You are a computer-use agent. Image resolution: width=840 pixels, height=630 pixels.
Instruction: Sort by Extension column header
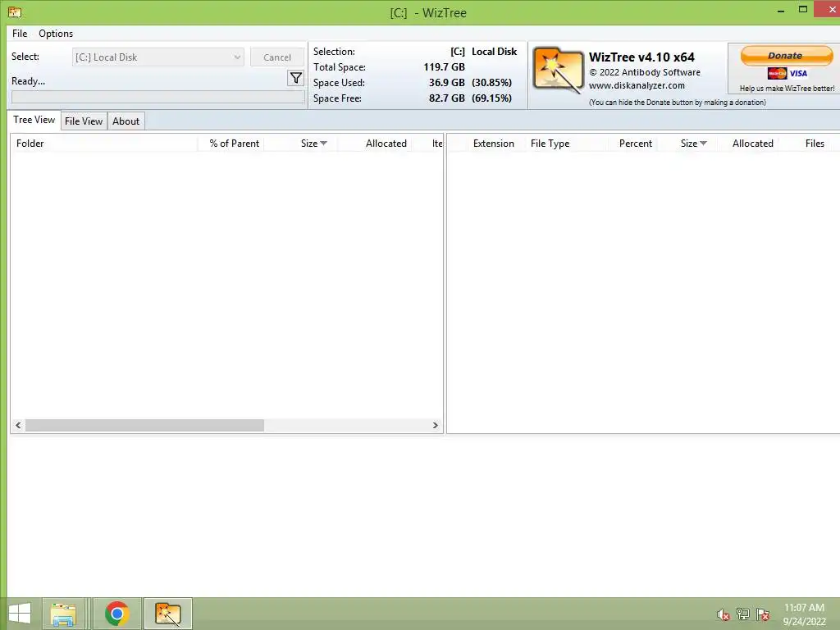(493, 143)
